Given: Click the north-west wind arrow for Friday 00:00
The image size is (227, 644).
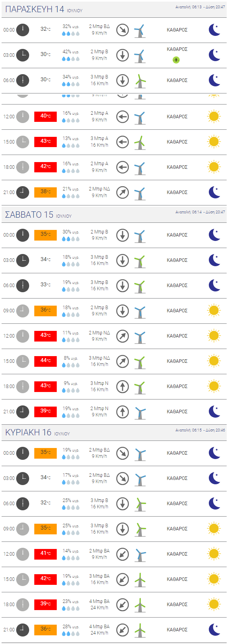Looking at the screenshot, I should 123,30.
